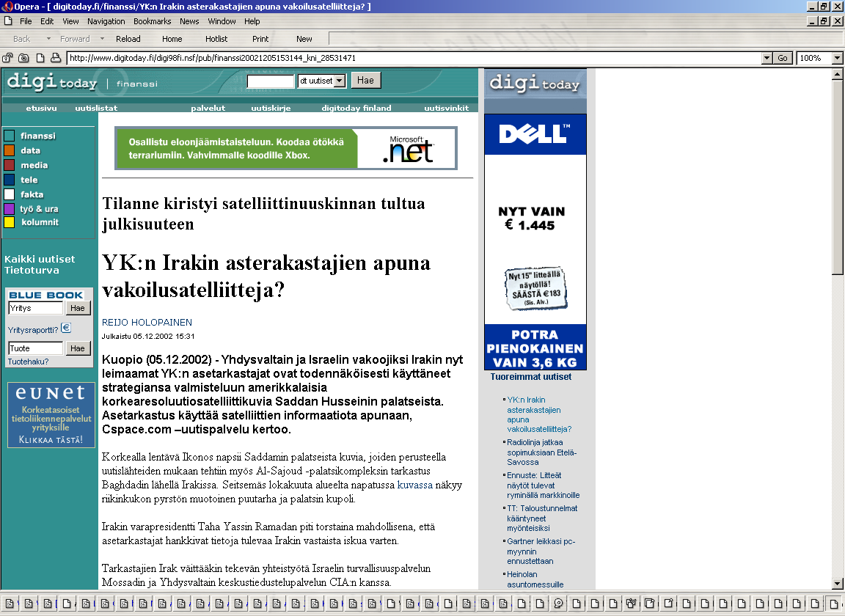This screenshot has width=845, height=616.
Task: Open the uutiskirje navigation link
Action: [271, 108]
